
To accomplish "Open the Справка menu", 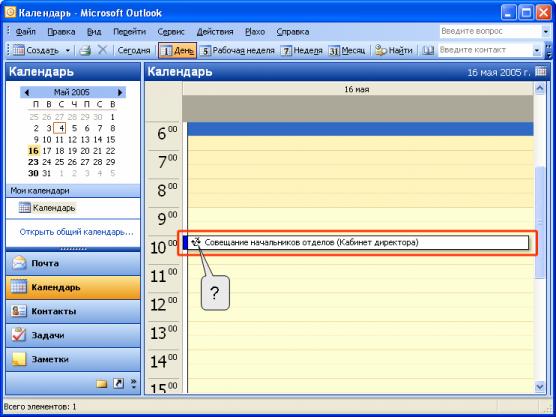I will point(293,32).
